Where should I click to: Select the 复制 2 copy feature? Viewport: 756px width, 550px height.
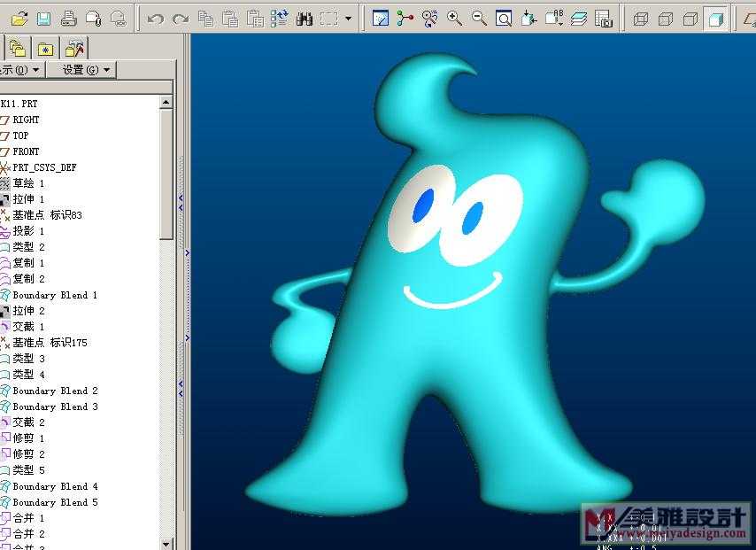pos(28,279)
